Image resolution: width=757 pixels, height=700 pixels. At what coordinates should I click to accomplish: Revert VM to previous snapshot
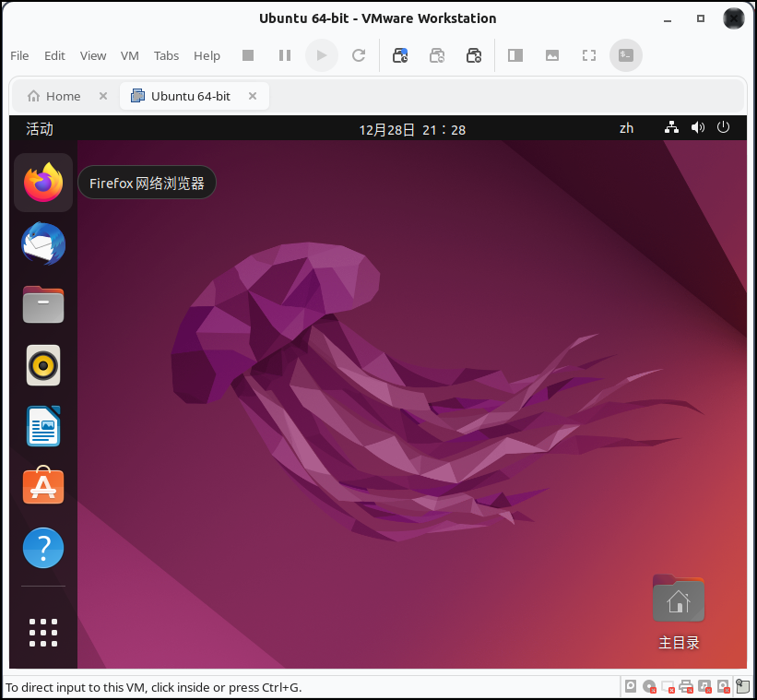(437, 55)
